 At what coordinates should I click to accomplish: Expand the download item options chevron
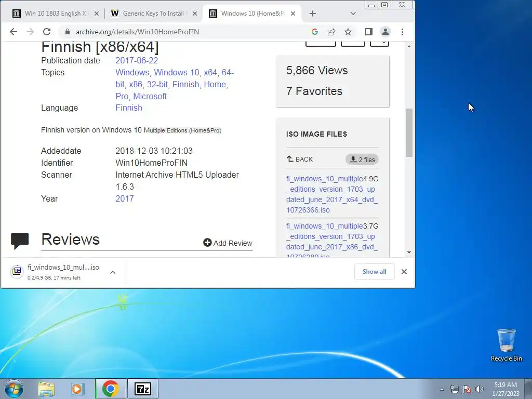113,272
